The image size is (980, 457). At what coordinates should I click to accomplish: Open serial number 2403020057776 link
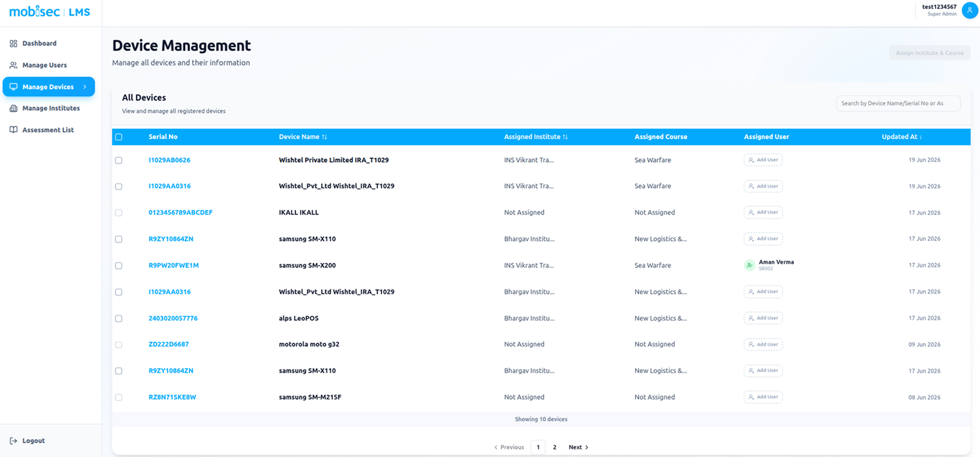(173, 318)
